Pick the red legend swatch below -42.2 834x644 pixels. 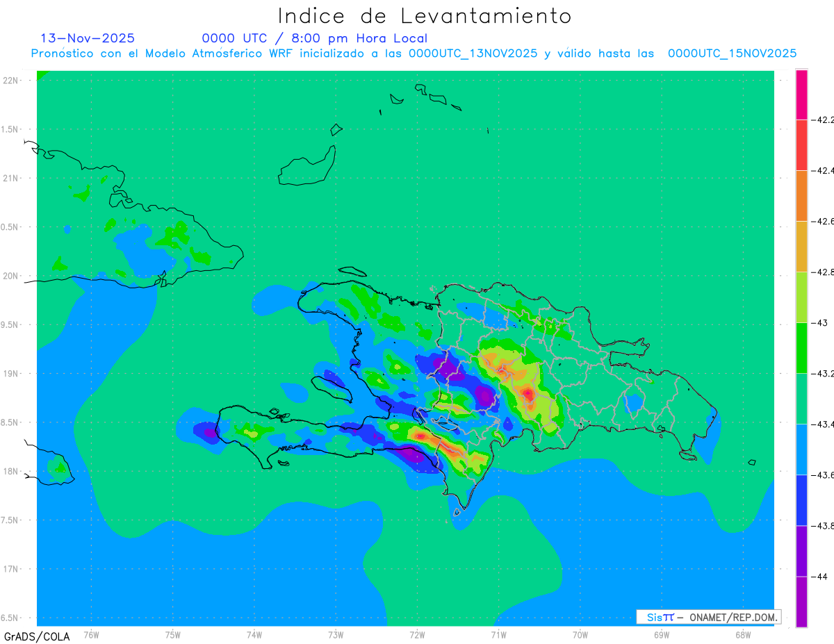pyautogui.click(x=801, y=145)
